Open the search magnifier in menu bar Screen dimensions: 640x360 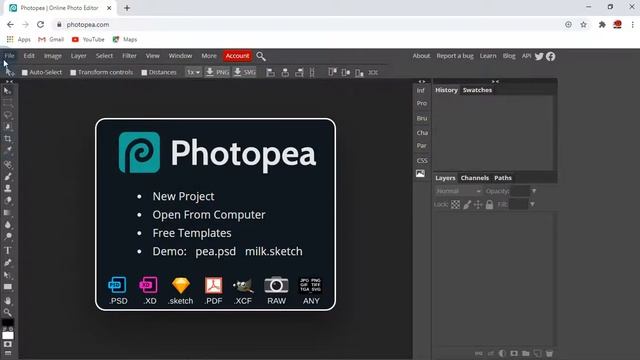[261, 56]
